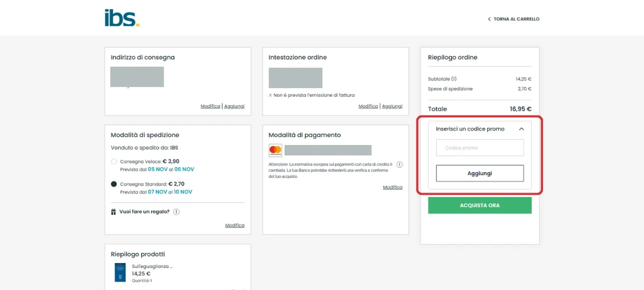Click Aggiungi under Intestazione ordine
The image size is (644, 290).
click(x=392, y=106)
